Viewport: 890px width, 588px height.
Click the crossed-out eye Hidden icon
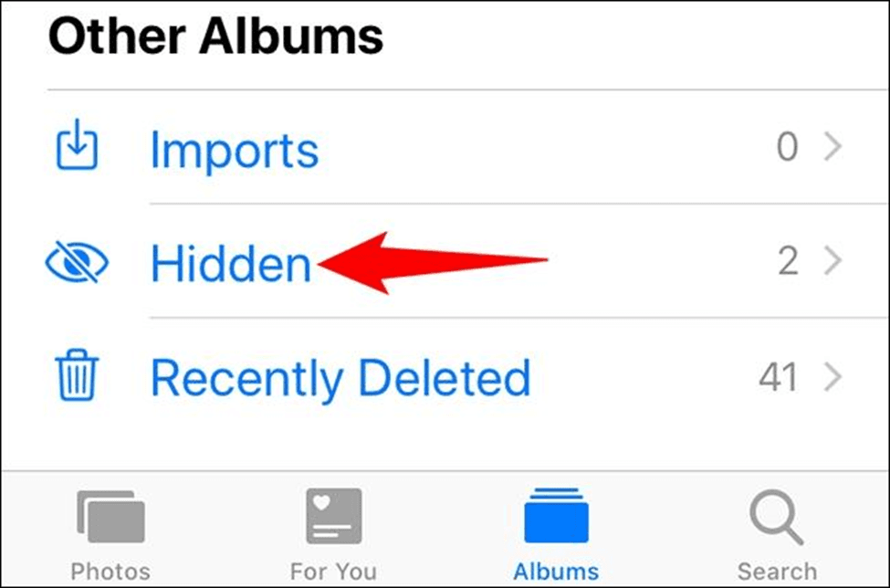click(77, 262)
